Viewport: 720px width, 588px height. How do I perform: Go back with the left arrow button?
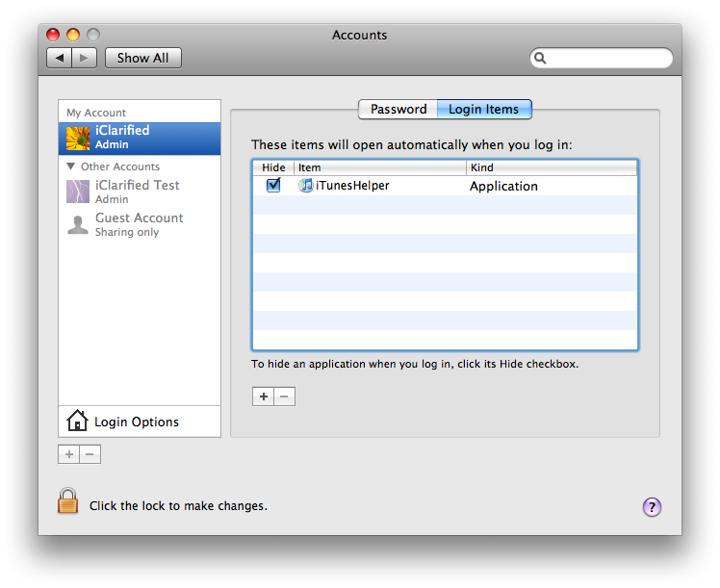coord(60,58)
